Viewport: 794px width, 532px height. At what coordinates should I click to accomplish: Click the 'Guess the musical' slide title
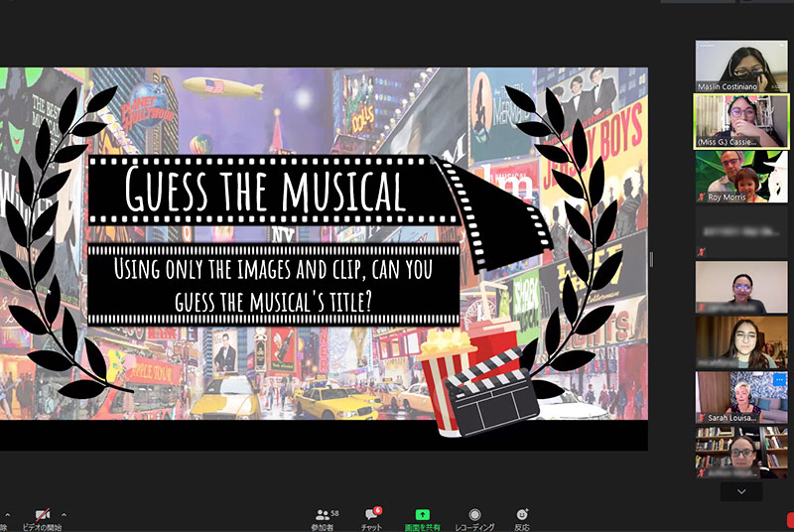(x=265, y=190)
